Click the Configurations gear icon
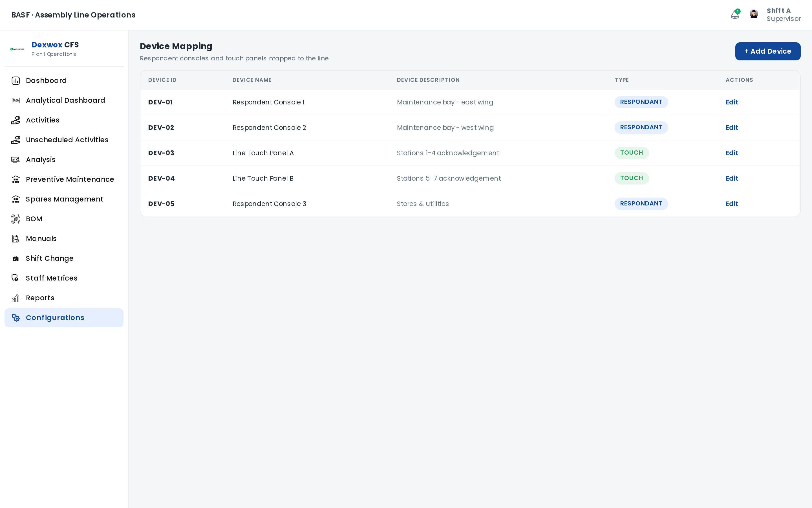This screenshot has width=812, height=508. click(x=16, y=318)
